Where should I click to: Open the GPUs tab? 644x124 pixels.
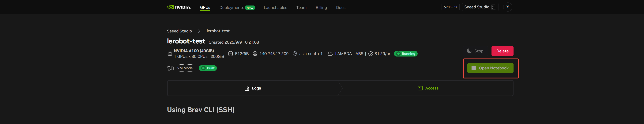[205, 7]
